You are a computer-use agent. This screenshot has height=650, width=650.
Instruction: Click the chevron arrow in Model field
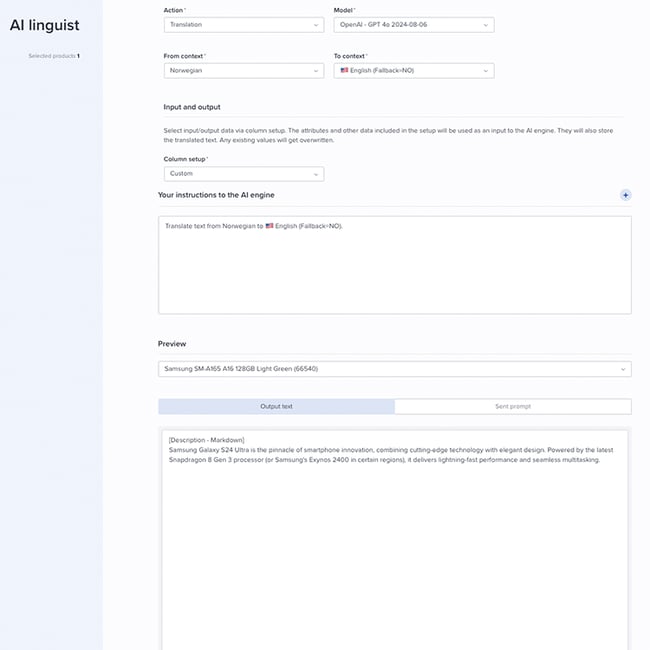(486, 25)
